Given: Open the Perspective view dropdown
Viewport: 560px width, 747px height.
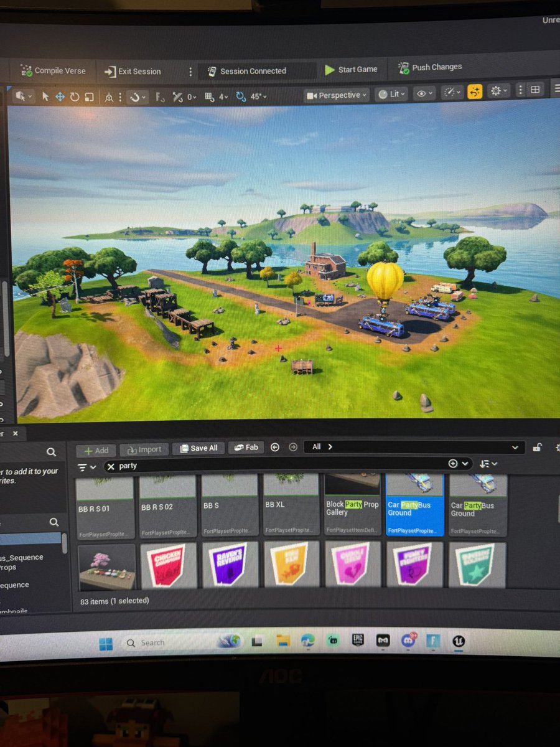Looking at the screenshot, I should click(x=337, y=95).
